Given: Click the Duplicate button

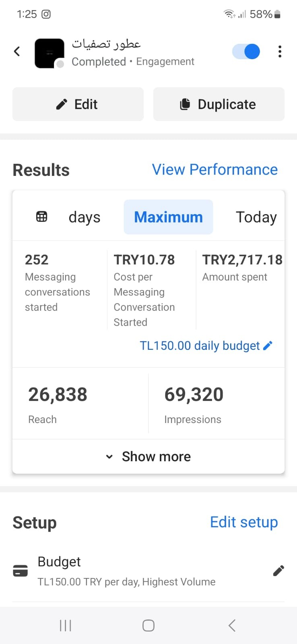Looking at the screenshot, I should (x=219, y=104).
